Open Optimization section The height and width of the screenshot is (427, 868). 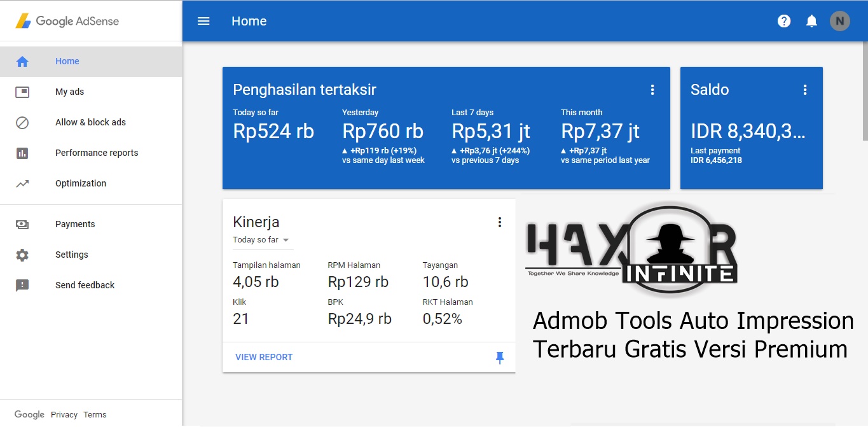click(91, 184)
